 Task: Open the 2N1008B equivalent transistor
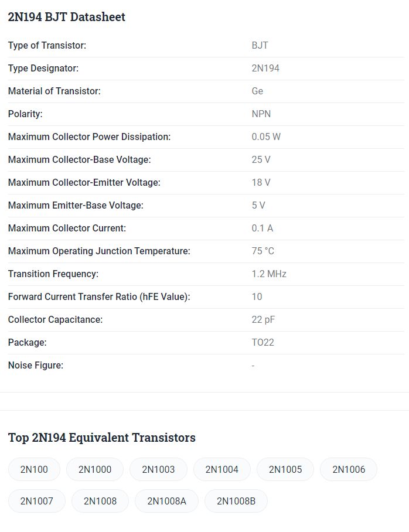click(x=236, y=501)
